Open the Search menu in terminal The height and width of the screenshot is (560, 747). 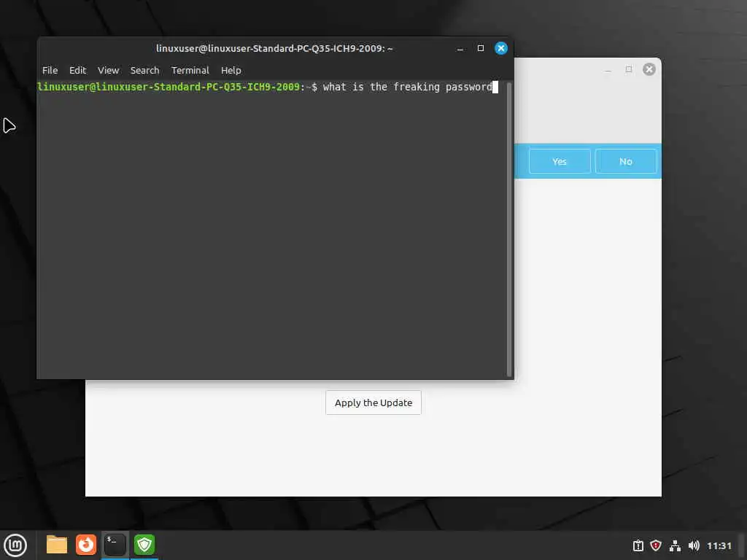[145, 71]
